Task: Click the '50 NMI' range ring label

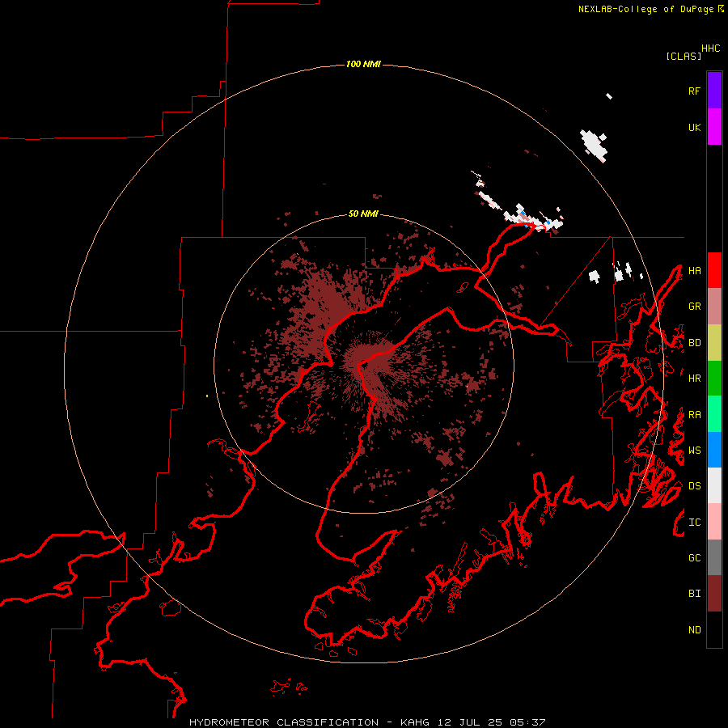Action: [x=363, y=214]
